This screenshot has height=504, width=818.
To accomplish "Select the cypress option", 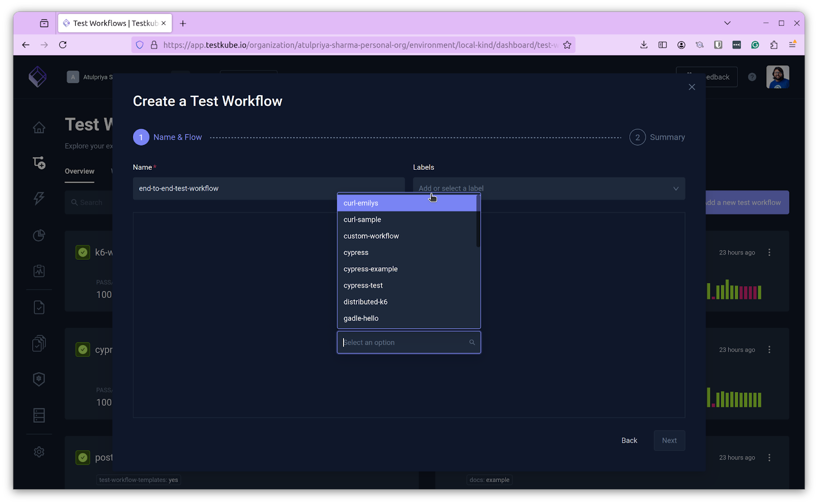I will coord(407,253).
